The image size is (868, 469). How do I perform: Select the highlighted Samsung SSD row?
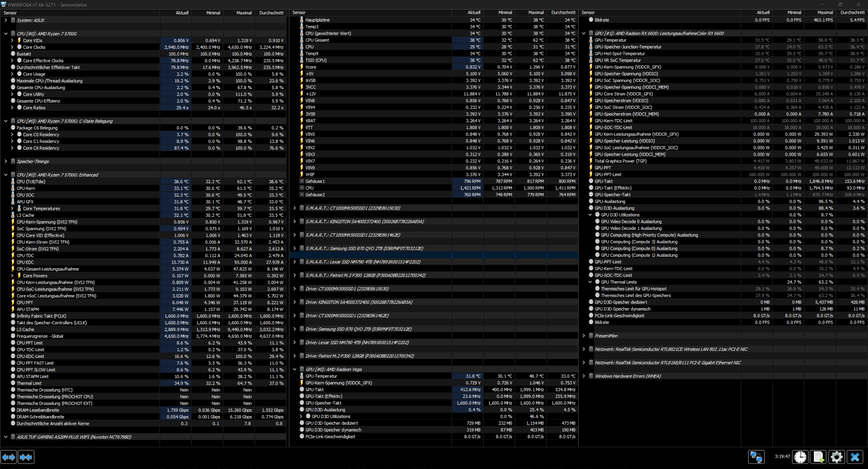(404, 255)
